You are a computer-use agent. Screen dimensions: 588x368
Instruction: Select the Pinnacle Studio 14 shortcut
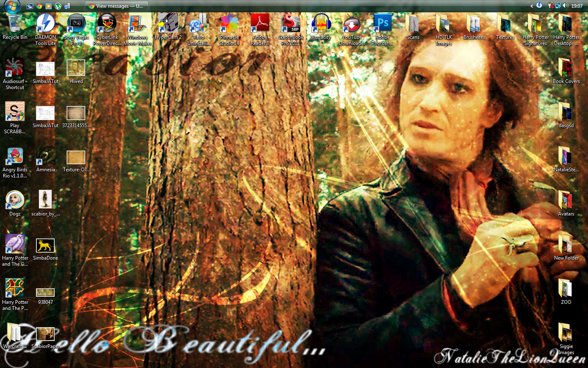[229, 25]
